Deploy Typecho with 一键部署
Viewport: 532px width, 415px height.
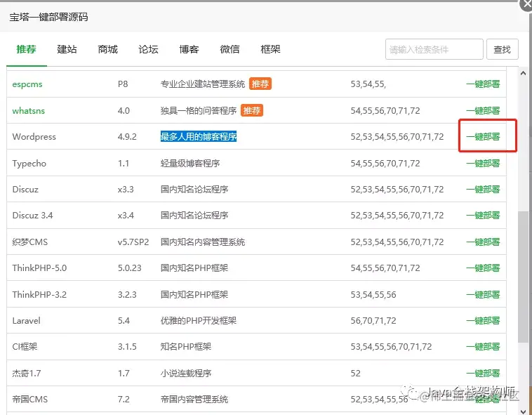click(483, 163)
